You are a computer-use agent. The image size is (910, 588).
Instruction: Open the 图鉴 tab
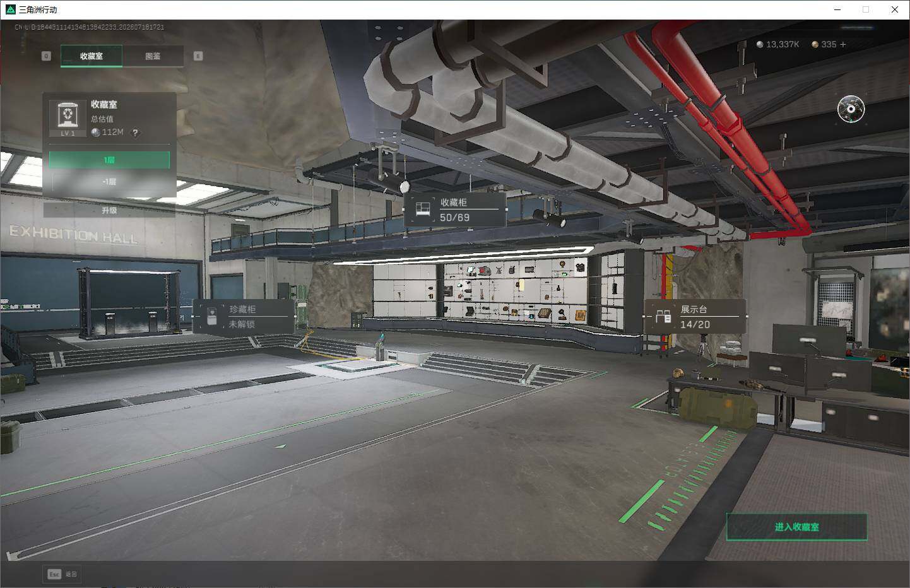tap(153, 56)
